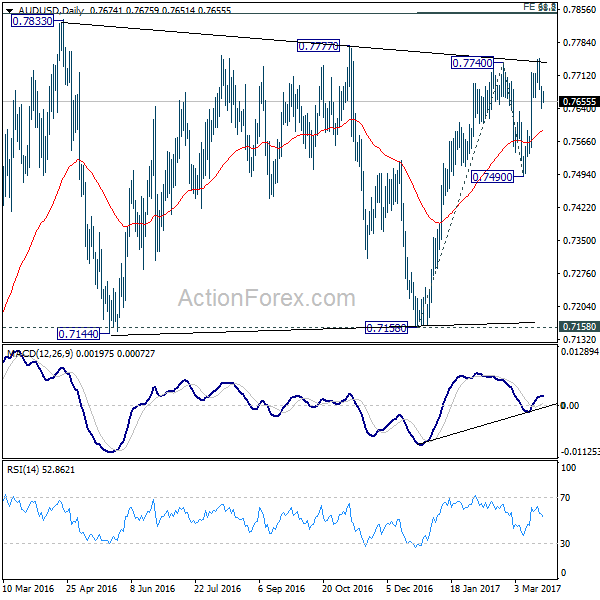Click the MACD(12,26,9) indicator label
The image size is (600, 600).
(x=40, y=354)
